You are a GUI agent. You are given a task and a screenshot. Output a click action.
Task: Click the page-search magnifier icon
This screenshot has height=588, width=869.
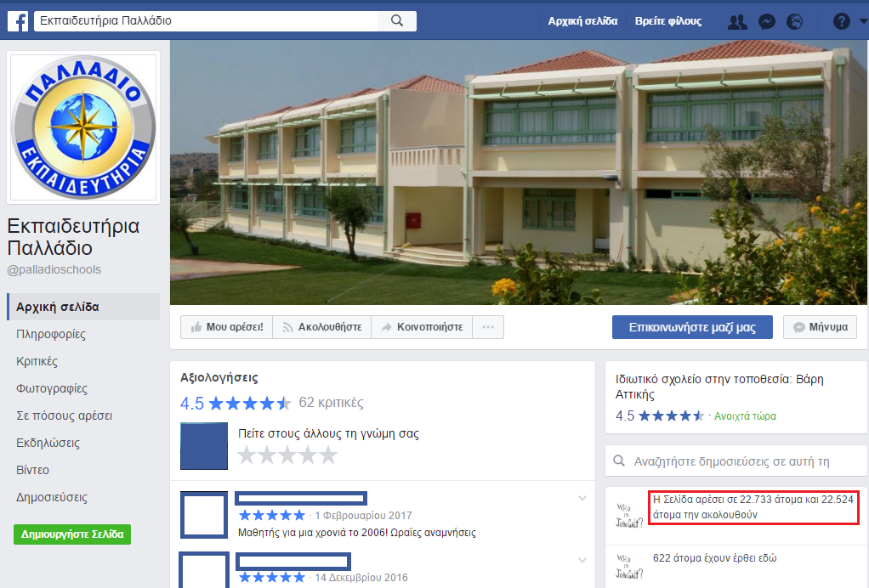click(x=619, y=461)
